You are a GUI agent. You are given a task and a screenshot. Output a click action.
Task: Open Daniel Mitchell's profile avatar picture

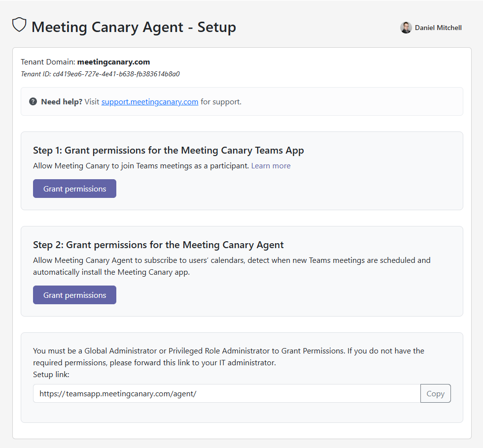406,28
